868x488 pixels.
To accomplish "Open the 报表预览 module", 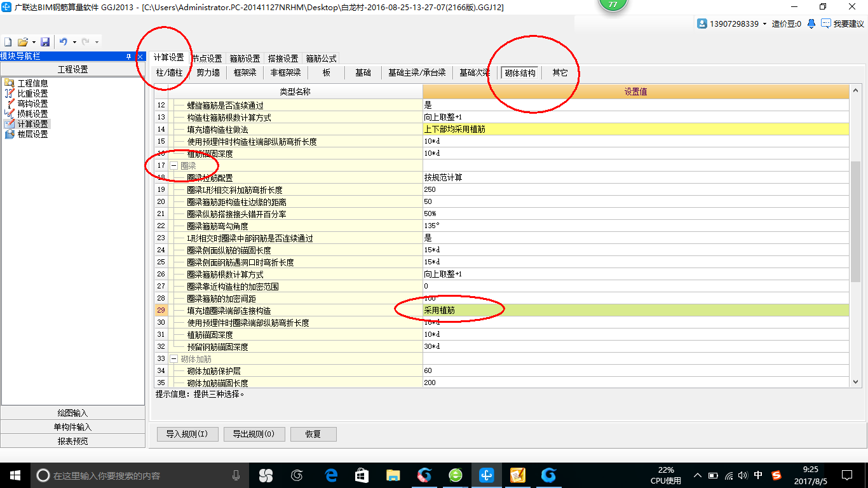I will (73, 441).
